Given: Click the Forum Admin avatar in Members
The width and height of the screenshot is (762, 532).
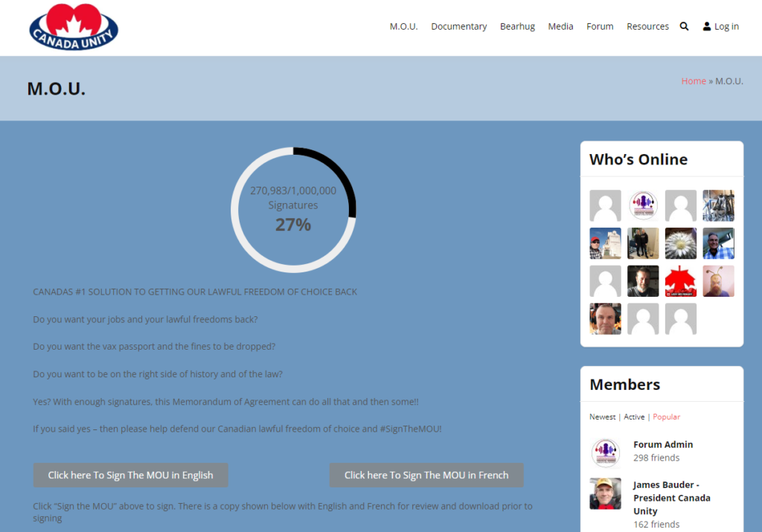Looking at the screenshot, I should click(x=605, y=452).
